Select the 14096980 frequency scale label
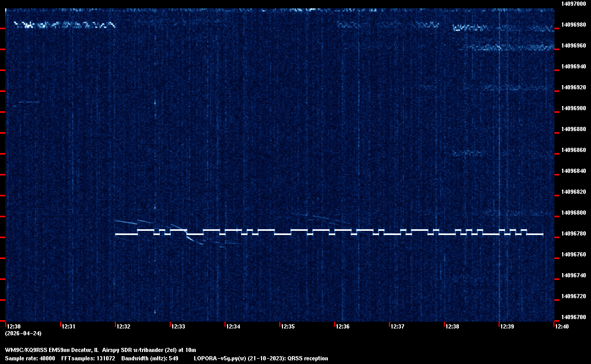This screenshot has height=364, width=591. [x=573, y=25]
